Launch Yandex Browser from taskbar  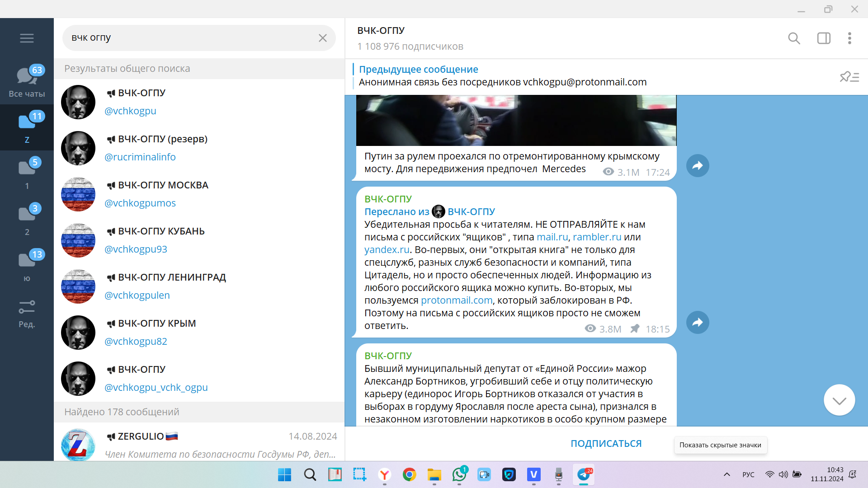384,474
